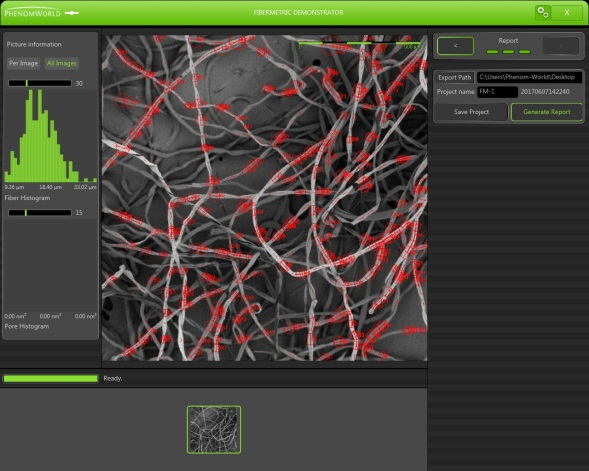589x471 pixels.
Task: Click the Pore Histogram label
Action: tap(27, 326)
